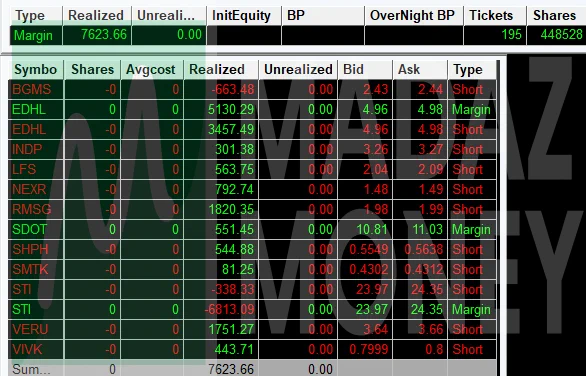
Task: Click the InitEquity column header
Action: pyautogui.click(x=244, y=16)
